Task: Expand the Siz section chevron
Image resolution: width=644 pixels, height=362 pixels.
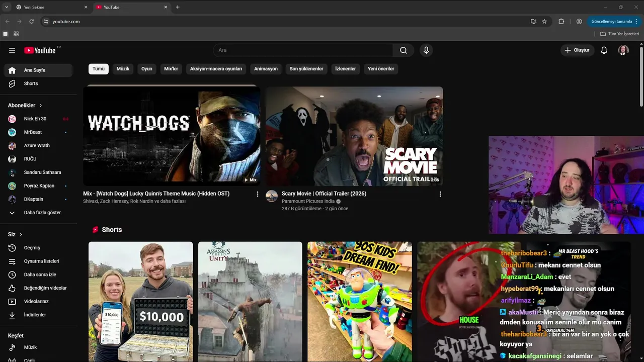Action: coord(21,235)
